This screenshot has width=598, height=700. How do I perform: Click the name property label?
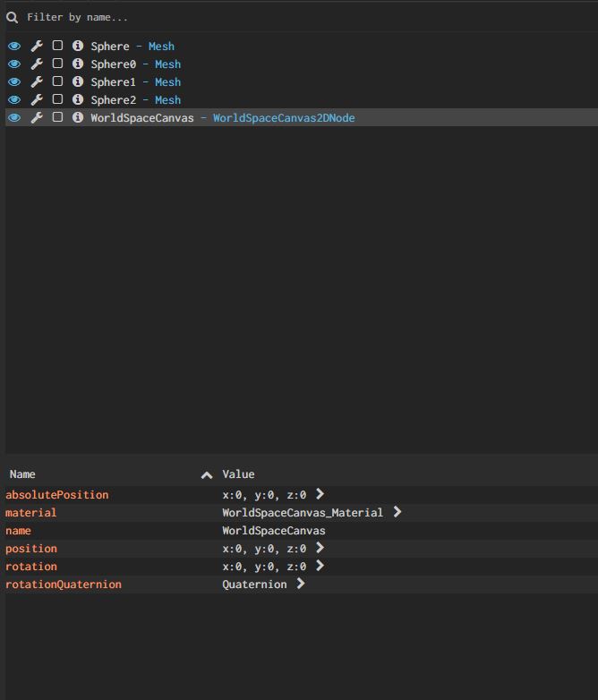pos(18,530)
